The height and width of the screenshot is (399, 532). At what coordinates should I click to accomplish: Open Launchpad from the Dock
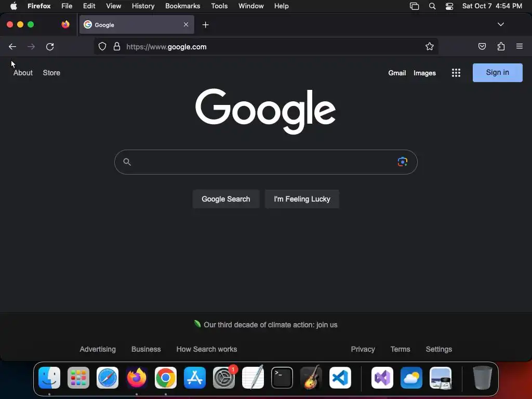pyautogui.click(x=78, y=378)
